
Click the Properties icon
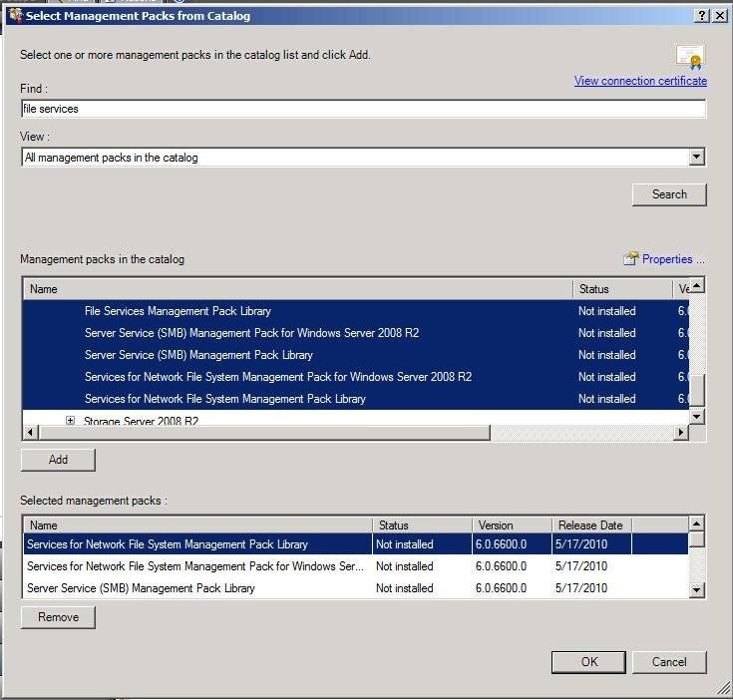coord(630,258)
